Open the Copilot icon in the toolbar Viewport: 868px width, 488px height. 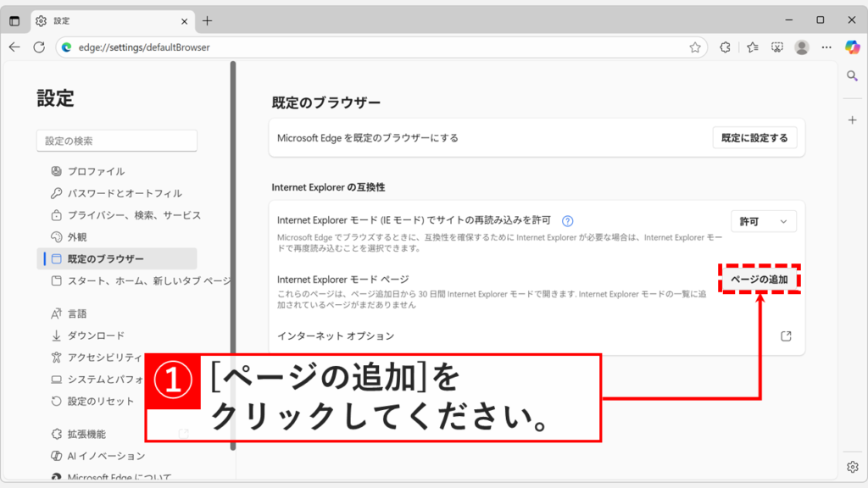pyautogui.click(x=851, y=47)
